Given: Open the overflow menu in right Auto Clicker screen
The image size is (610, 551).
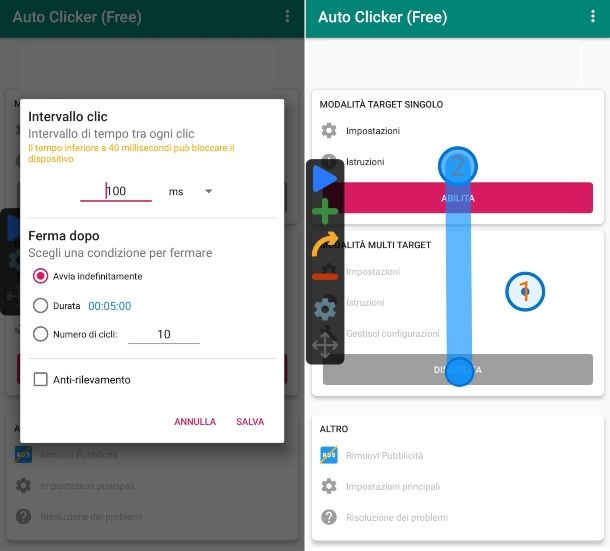Looking at the screenshot, I should click(592, 16).
